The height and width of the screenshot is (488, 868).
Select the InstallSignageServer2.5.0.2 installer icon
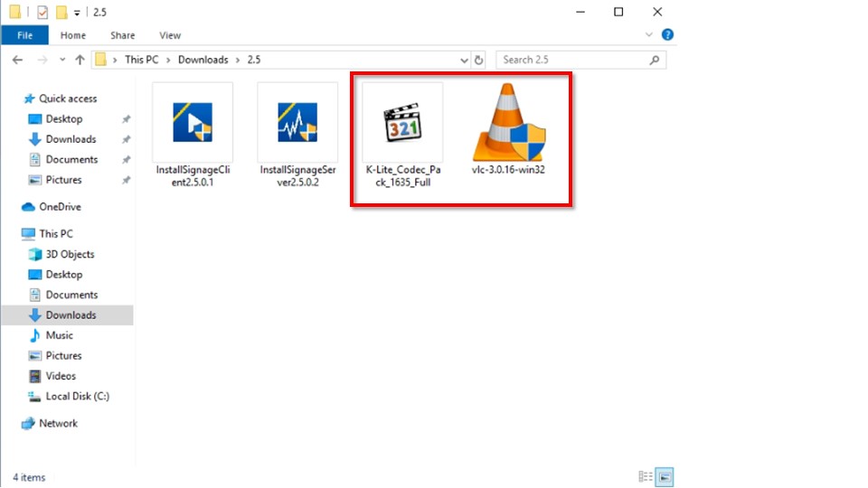297,124
